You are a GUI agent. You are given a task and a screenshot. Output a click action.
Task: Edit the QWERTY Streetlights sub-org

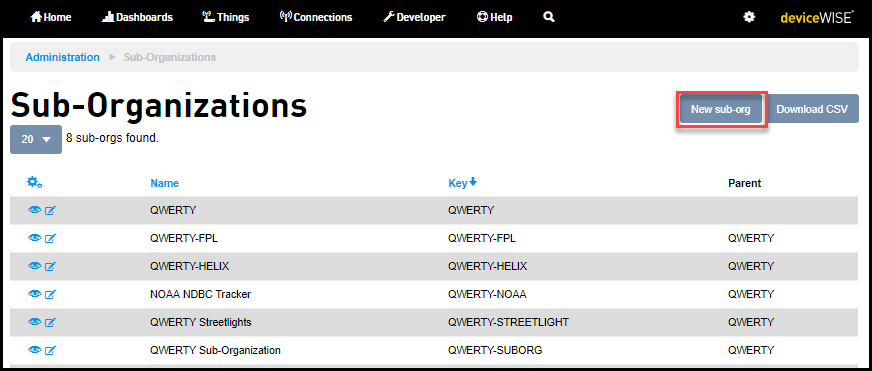pyautogui.click(x=50, y=322)
